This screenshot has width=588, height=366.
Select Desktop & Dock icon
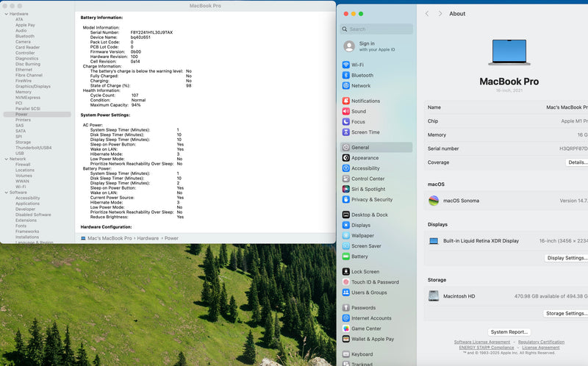pyautogui.click(x=345, y=215)
